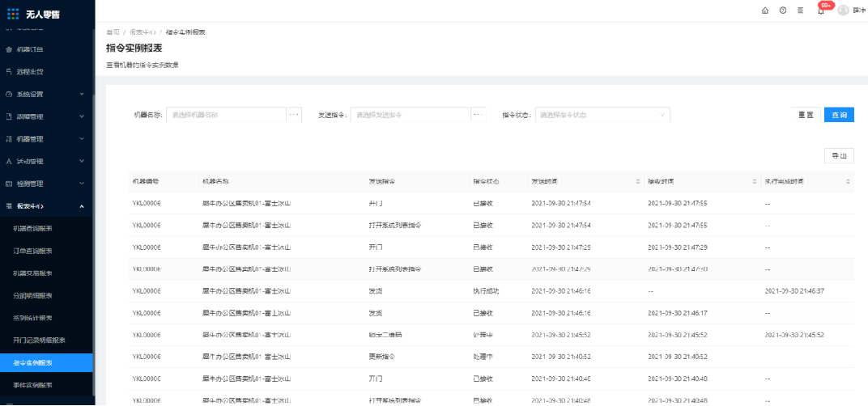Click the 活动管理 sidebar icon

pyautogui.click(x=8, y=162)
